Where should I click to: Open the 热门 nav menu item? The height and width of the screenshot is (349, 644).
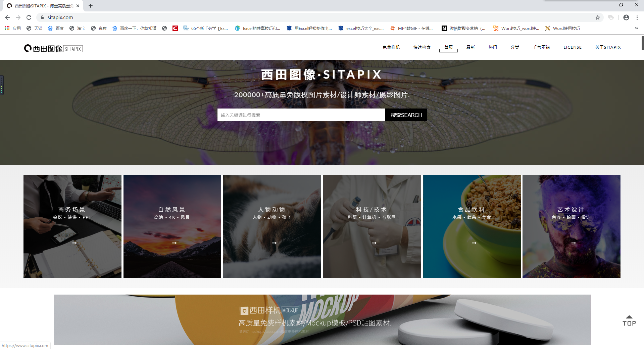[493, 47]
